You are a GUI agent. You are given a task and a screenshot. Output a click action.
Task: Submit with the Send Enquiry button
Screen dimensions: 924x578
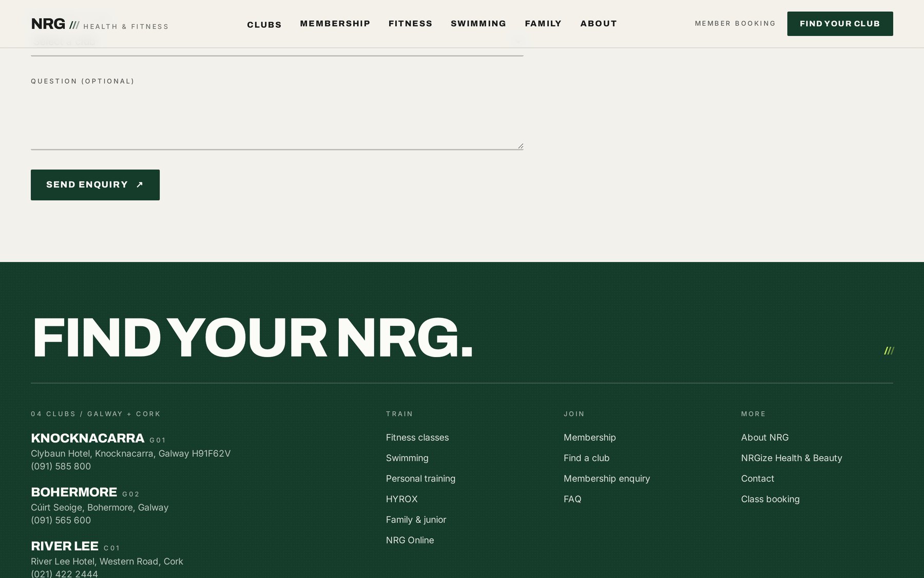click(x=95, y=185)
